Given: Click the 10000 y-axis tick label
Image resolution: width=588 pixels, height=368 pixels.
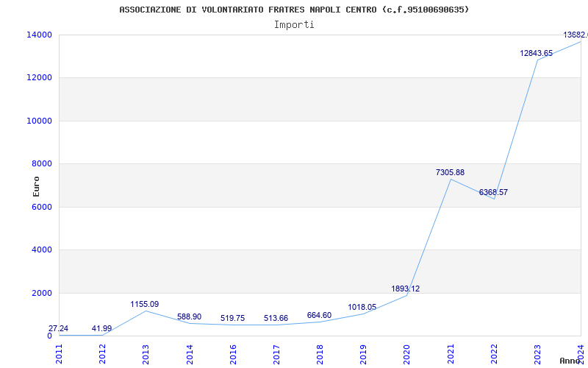Looking at the screenshot, I should (x=39, y=121).
